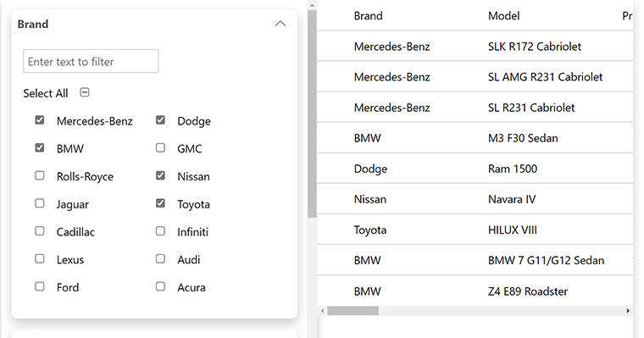Collapse the Brand filter panel

pyautogui.click(x=280, y=24)
